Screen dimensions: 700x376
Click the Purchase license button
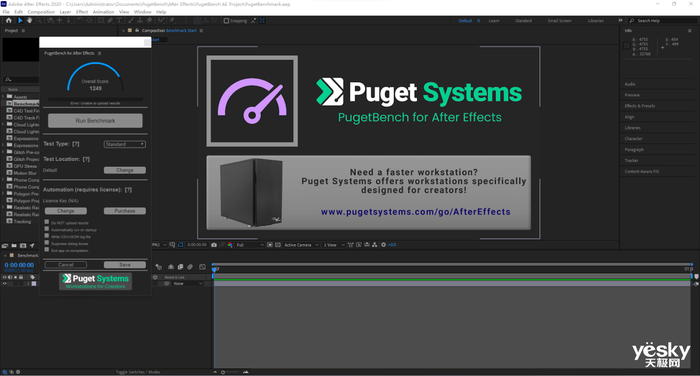125,211
